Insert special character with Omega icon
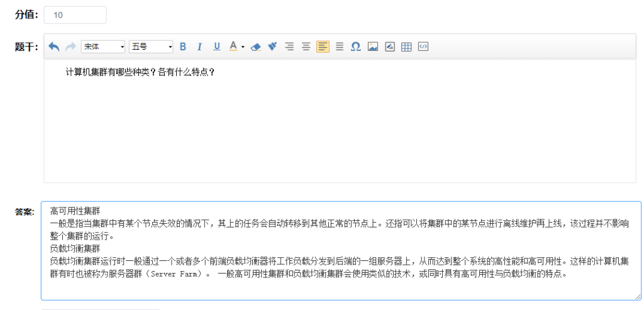644x310 pixels. click(x=356, y=47)
